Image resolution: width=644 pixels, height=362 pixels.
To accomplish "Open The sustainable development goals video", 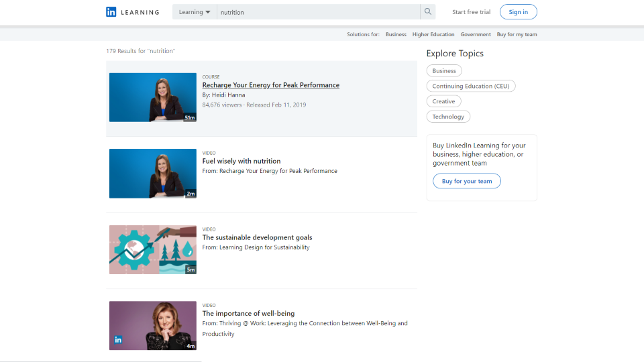I will click(257, 237).
